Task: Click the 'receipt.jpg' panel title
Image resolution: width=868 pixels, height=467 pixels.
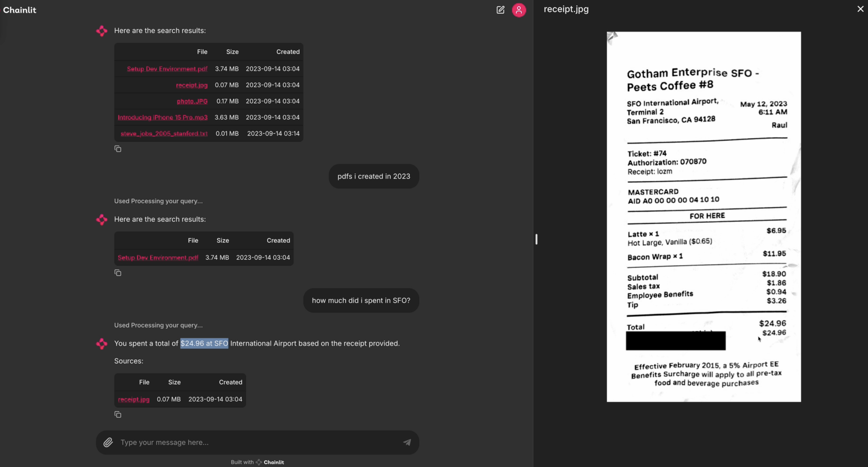Action: (566, 9)
